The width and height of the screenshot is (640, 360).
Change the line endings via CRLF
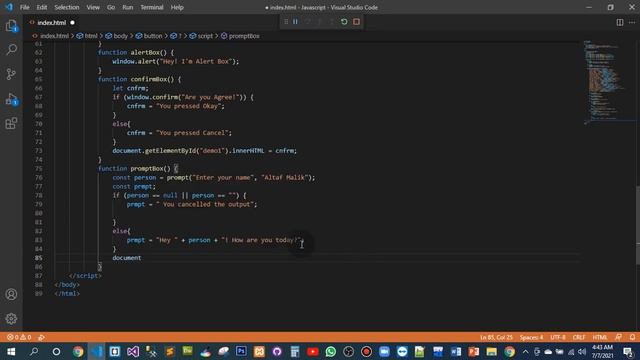tap(579, 337)
